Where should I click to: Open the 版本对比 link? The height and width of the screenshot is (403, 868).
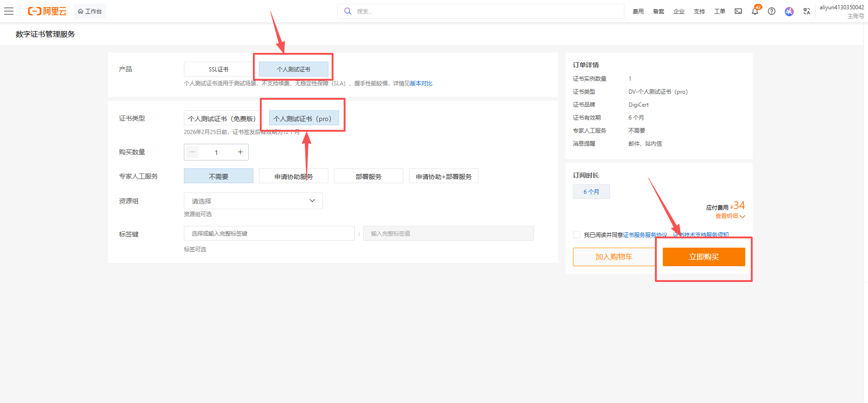pyautogui.click(x=421, y=83)
